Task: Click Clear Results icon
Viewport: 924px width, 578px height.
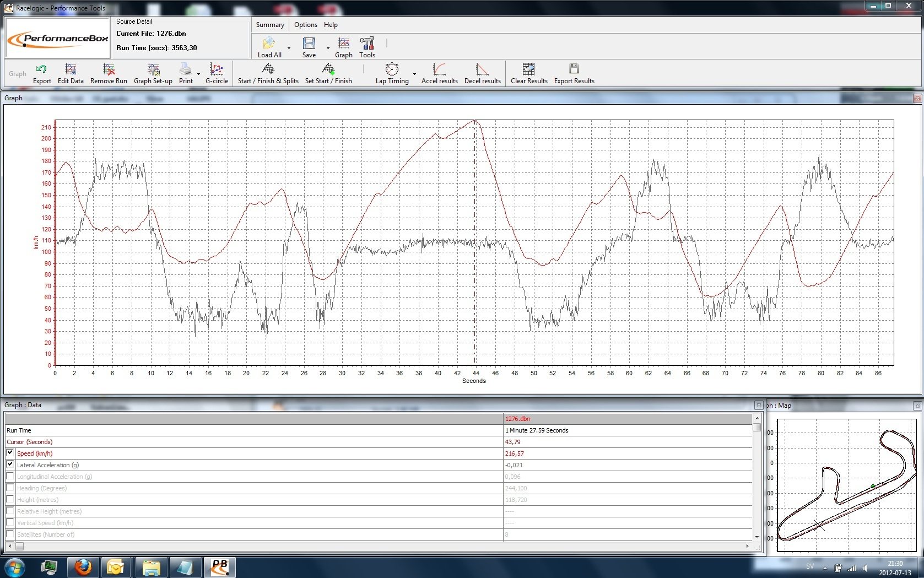Action: 529,74
